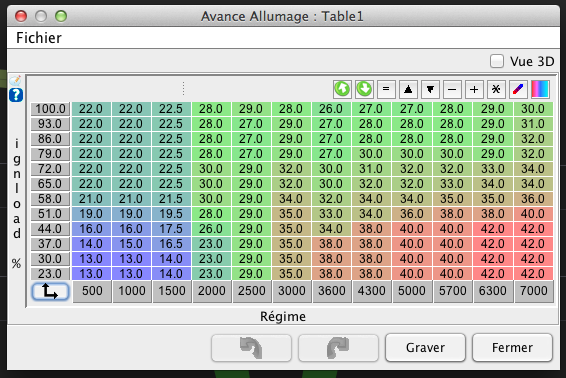Select the 2500 RPM column header

(x=252, y=291)
